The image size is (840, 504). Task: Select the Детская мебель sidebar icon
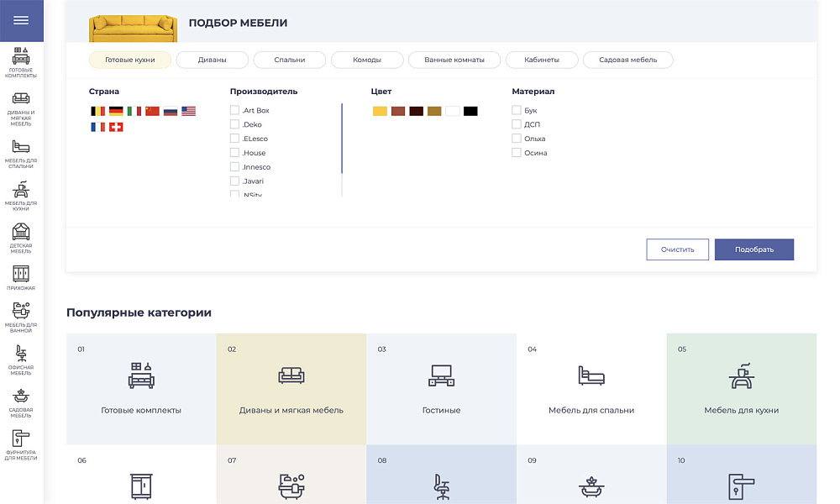click(21, 231)
